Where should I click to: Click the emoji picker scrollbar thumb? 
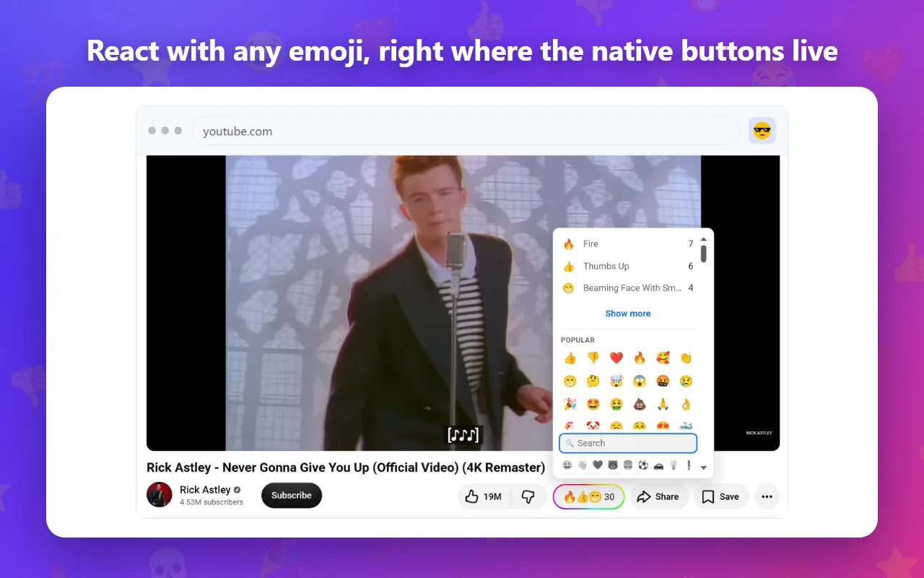(x=704, y=254)
